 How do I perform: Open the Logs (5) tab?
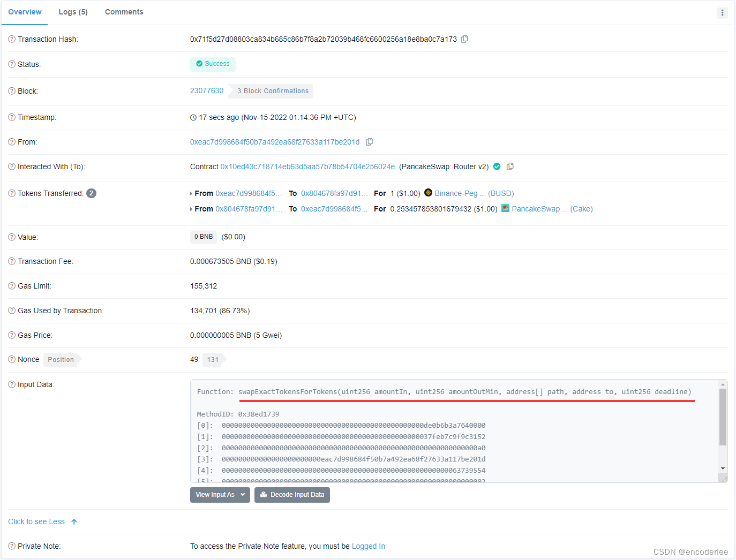pyautogui.click(x=73, y=12)
